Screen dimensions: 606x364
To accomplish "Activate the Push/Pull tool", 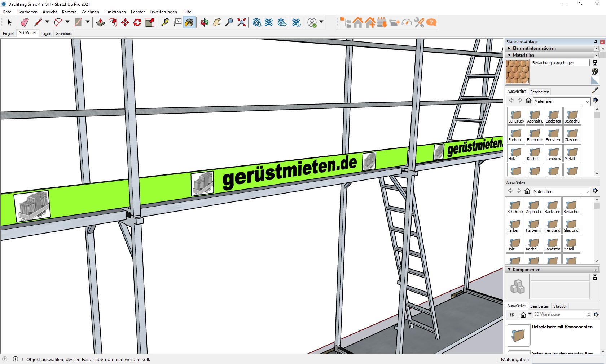I will coord(101,22).
